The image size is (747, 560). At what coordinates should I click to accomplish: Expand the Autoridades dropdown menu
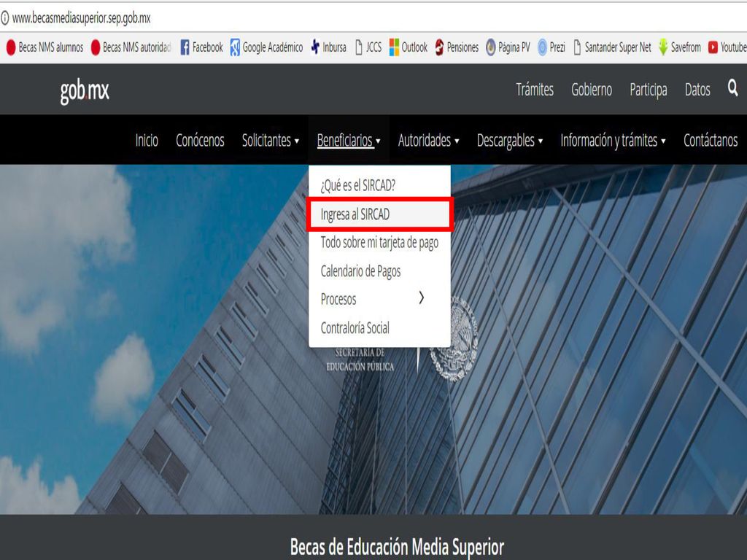(429, 141)
